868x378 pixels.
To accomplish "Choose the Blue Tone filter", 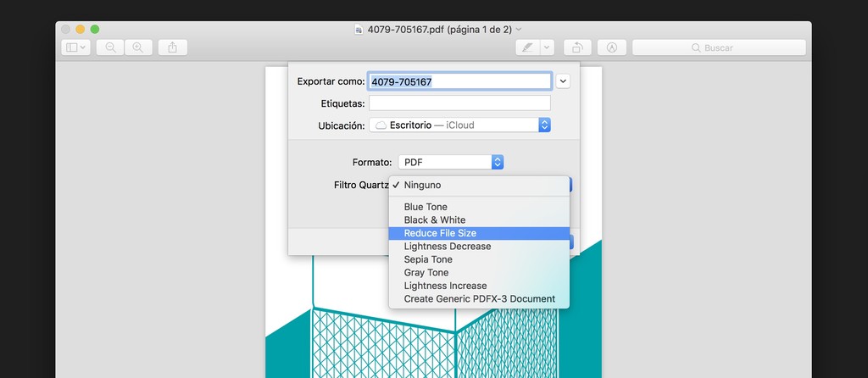I will click(x=479, y=207).
